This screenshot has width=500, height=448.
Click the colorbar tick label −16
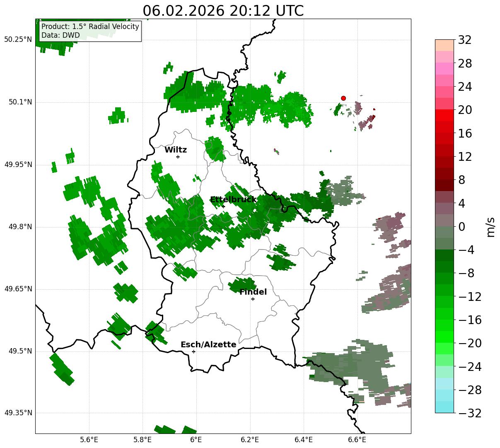[x=470, y=320]
